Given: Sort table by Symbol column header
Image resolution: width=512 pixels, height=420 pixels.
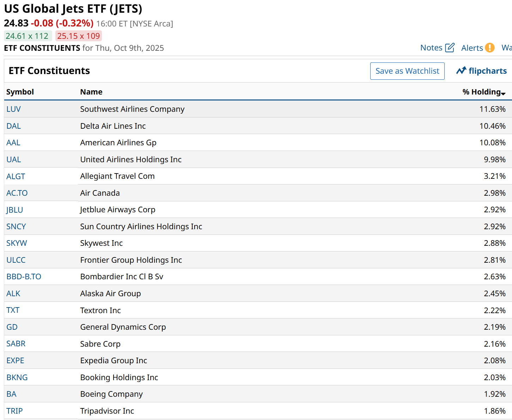Looking at the screenshot, I should (20, 92).
